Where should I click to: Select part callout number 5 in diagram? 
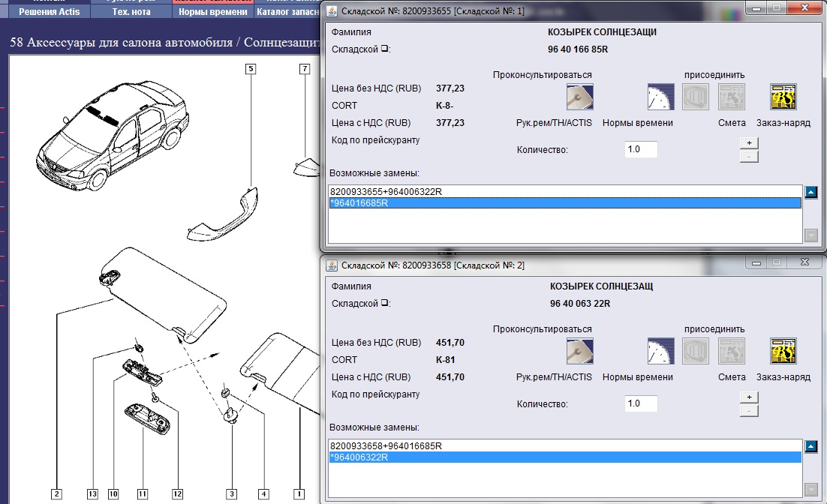[x=250, y=70]
